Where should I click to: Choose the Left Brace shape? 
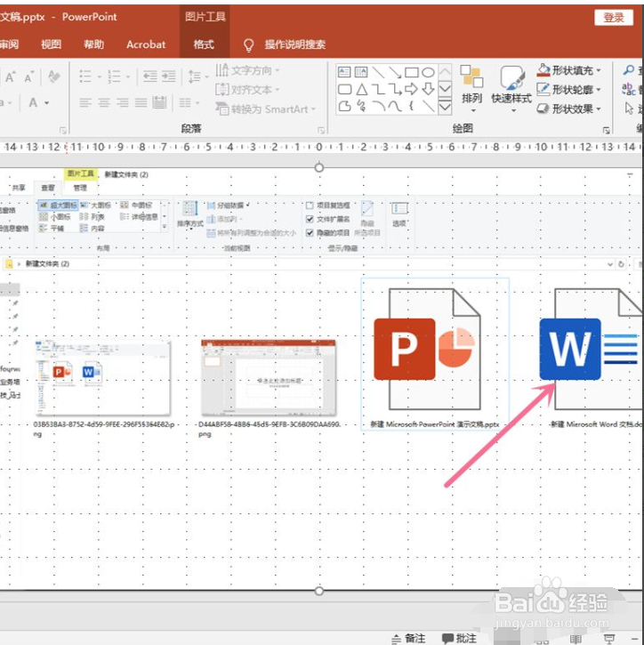pos(411,106)
